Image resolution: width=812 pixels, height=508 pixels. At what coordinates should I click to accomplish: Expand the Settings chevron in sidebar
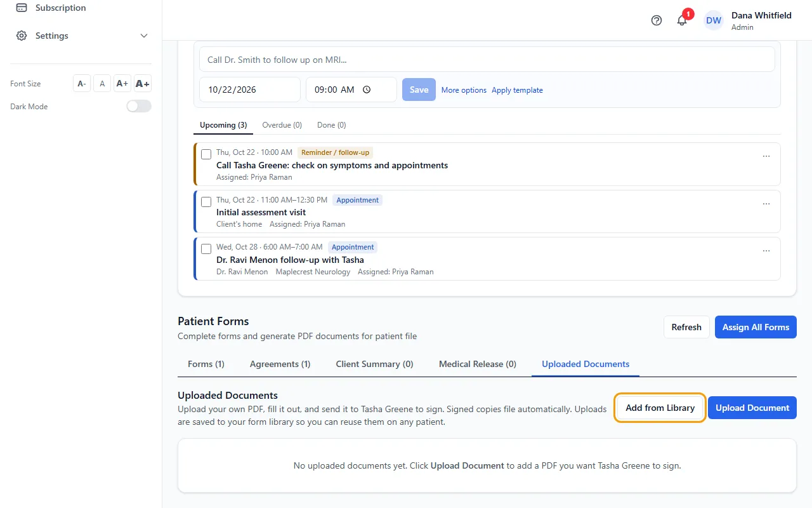point(144,36)
